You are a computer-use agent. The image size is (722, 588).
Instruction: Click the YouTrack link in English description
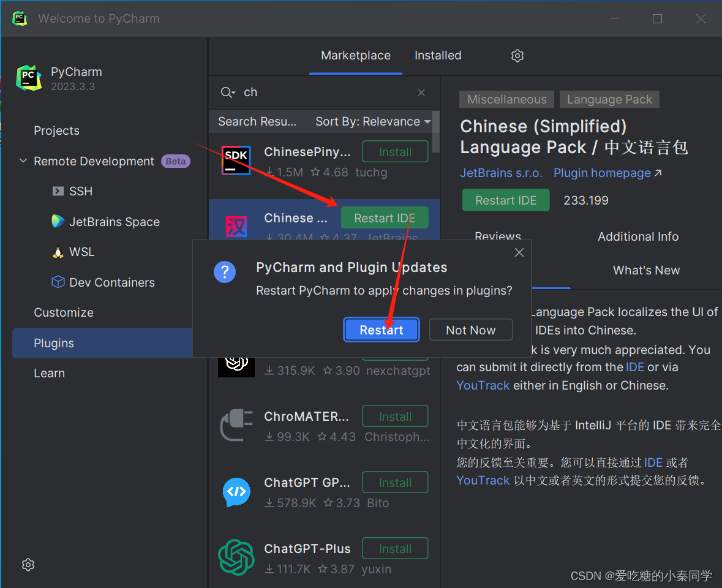click(x=483, y=385)
